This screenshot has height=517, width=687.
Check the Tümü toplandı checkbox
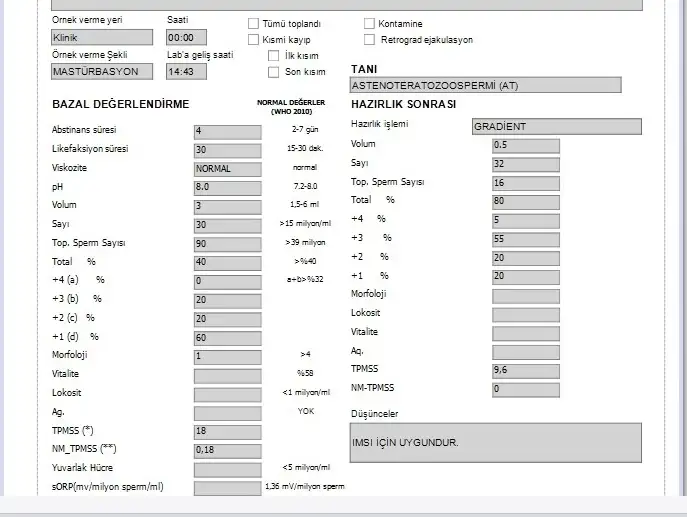point(253,23)
